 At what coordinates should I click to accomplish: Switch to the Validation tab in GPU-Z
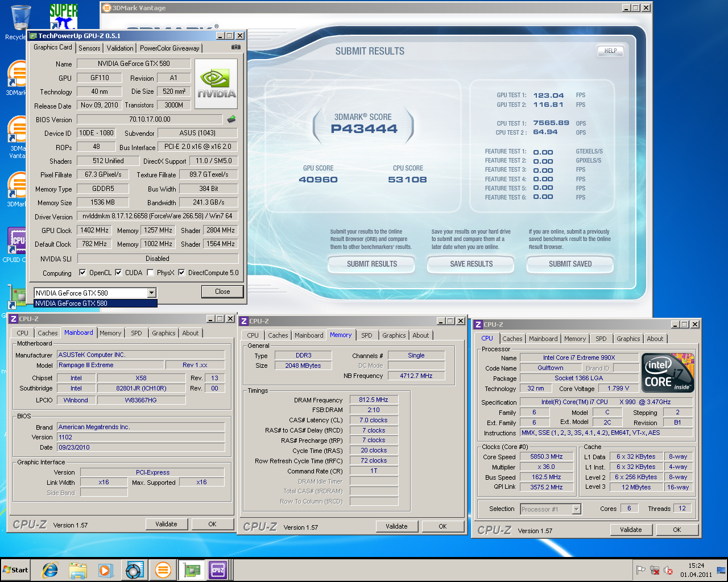click(120, 48)
